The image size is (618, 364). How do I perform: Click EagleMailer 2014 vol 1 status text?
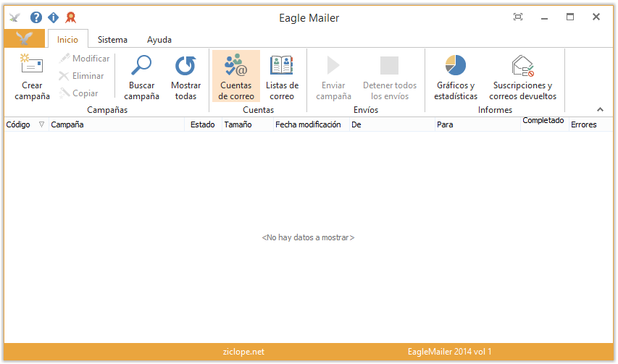[449, 352]
